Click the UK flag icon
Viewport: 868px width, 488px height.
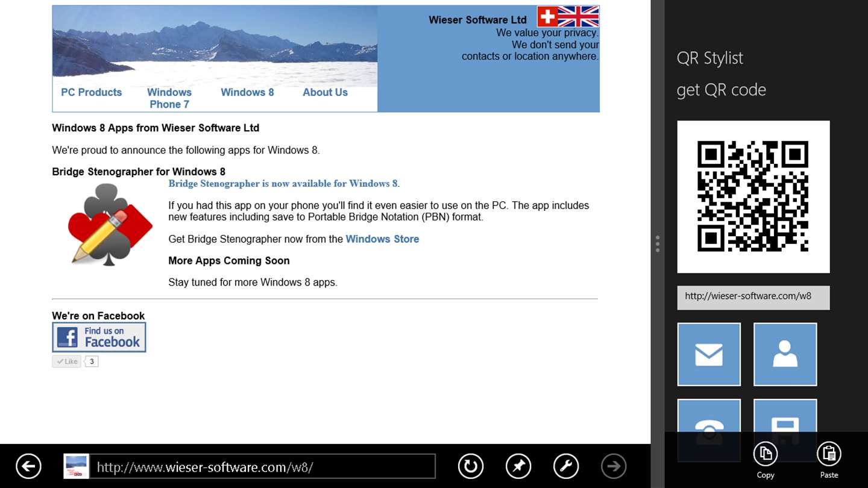point(578,16)
